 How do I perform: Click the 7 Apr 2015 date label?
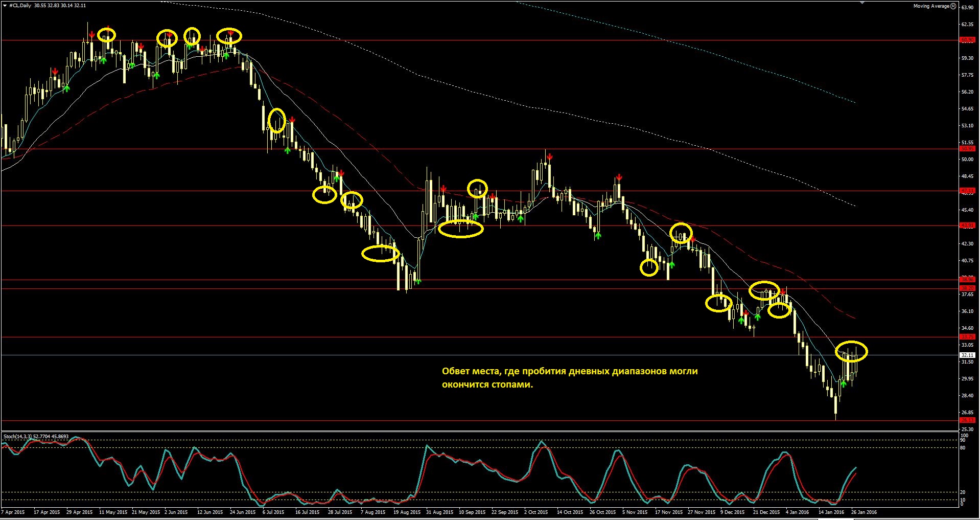(13, 512)
